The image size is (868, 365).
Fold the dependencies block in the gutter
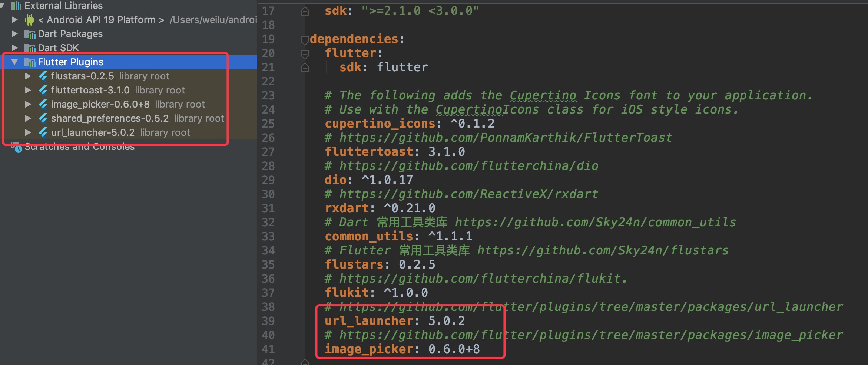[x=305, y=40]
